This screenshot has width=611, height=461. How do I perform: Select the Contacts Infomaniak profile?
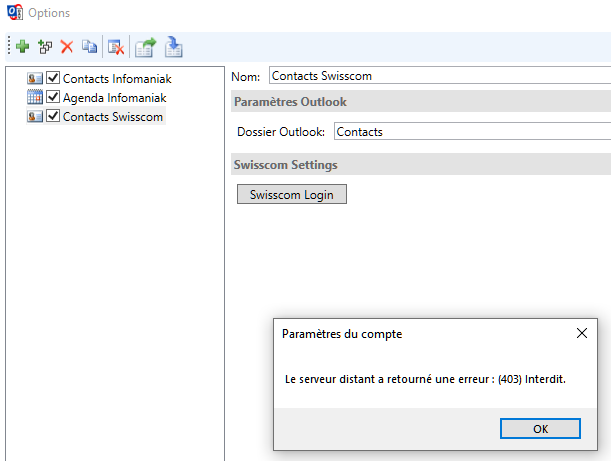point(116,79)
